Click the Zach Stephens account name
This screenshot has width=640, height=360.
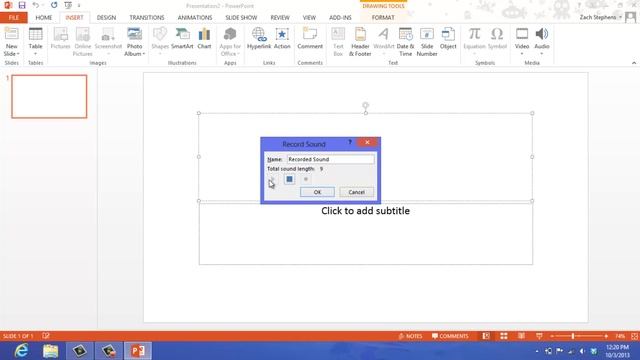[598, 17]
